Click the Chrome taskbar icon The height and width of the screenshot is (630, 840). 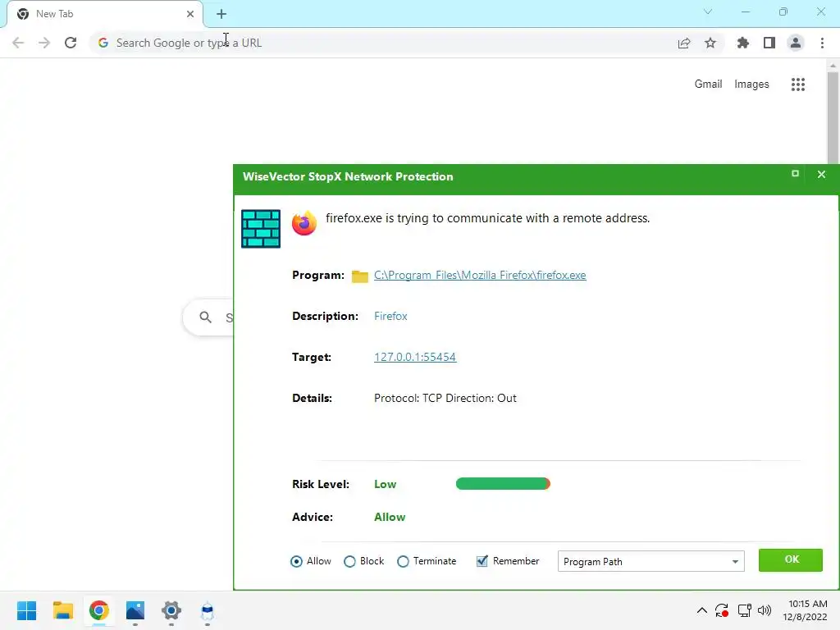99,610
